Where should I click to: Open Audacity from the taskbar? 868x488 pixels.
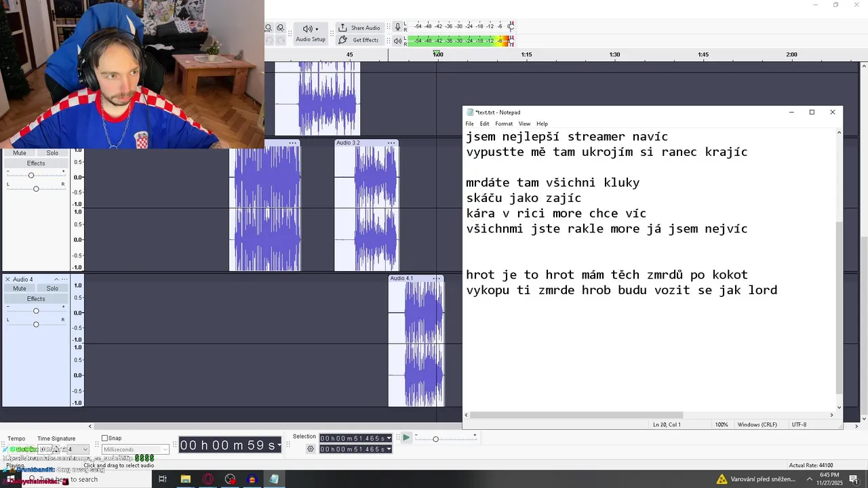252,479
